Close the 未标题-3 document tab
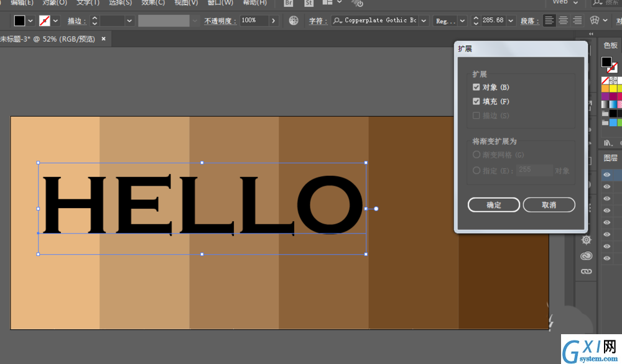 (x=103, y=39)
